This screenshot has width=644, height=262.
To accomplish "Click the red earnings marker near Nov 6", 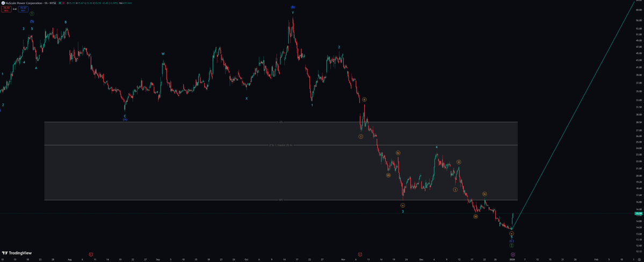I will coord(360,254).
